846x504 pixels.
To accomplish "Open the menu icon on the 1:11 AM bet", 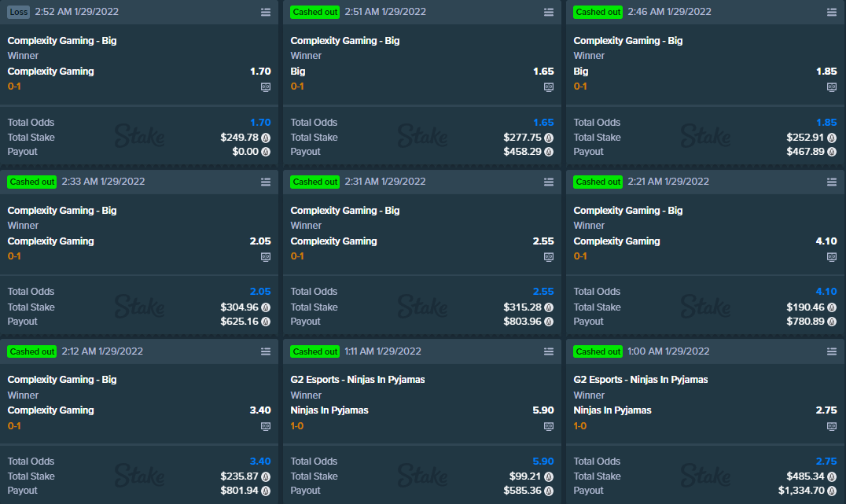I will pos(549,351).
